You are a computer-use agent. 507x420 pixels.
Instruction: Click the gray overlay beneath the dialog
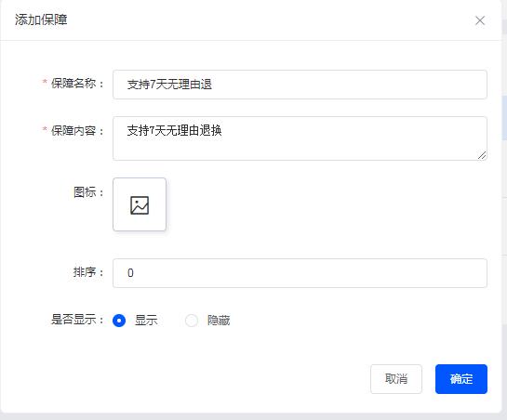(x=253, y=417)
